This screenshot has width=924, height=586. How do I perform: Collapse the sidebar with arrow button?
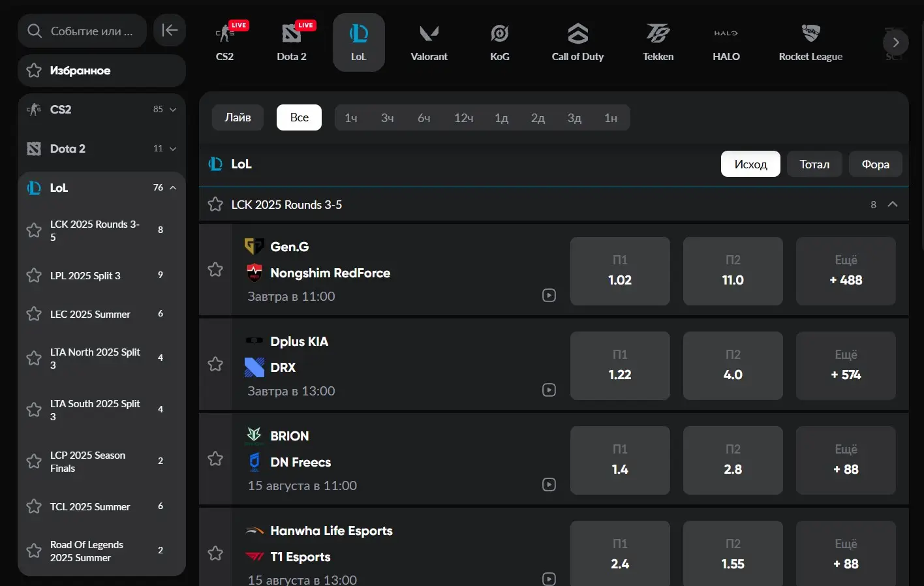tap(170, 30)
